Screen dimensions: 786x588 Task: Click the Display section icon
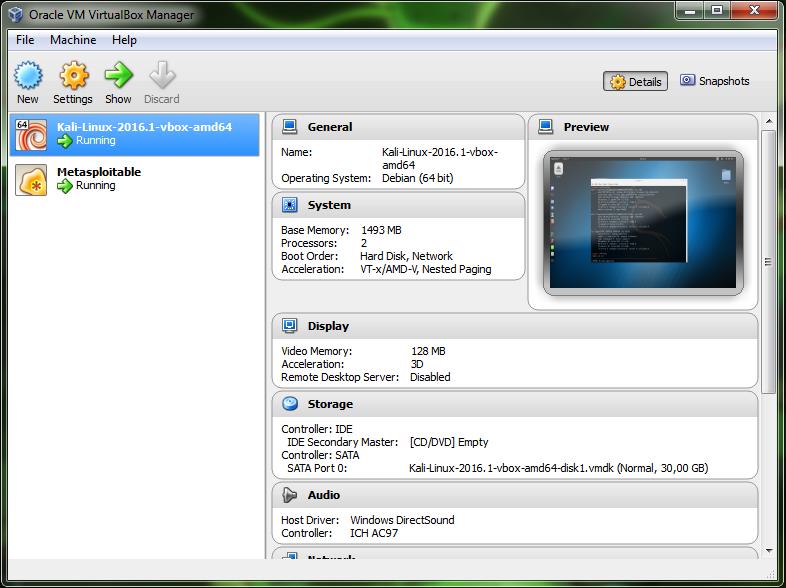tap(290, 326)
